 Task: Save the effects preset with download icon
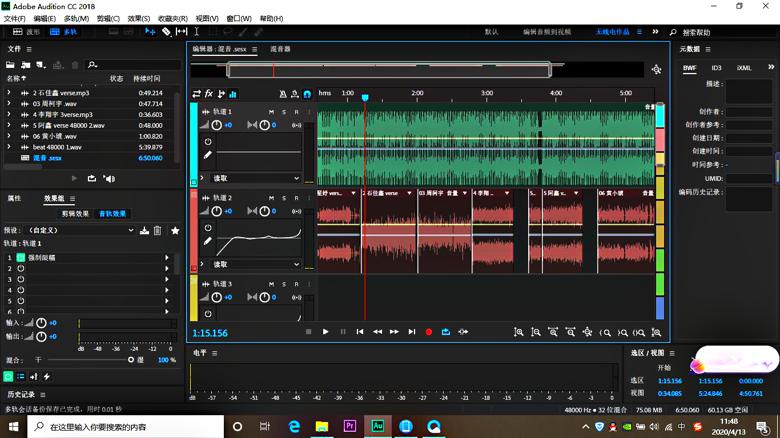point(144,231)
